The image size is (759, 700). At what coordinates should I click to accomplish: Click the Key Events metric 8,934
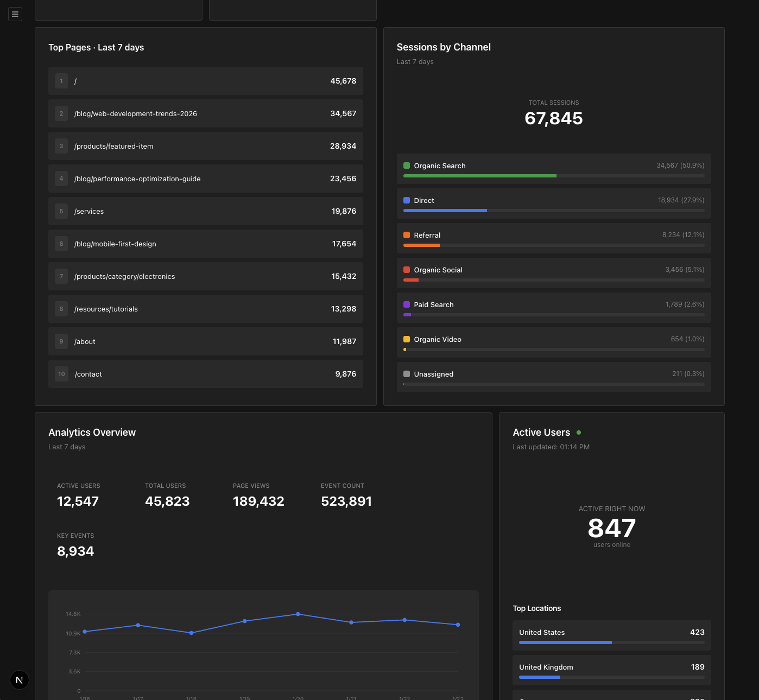click(x=75, y=551)
